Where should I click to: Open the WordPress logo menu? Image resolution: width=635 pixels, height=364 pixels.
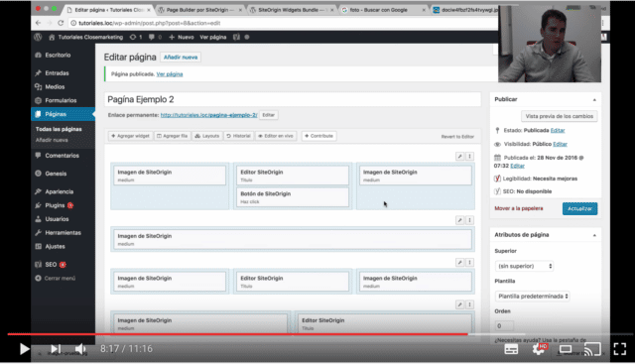(x=38, y=37)
